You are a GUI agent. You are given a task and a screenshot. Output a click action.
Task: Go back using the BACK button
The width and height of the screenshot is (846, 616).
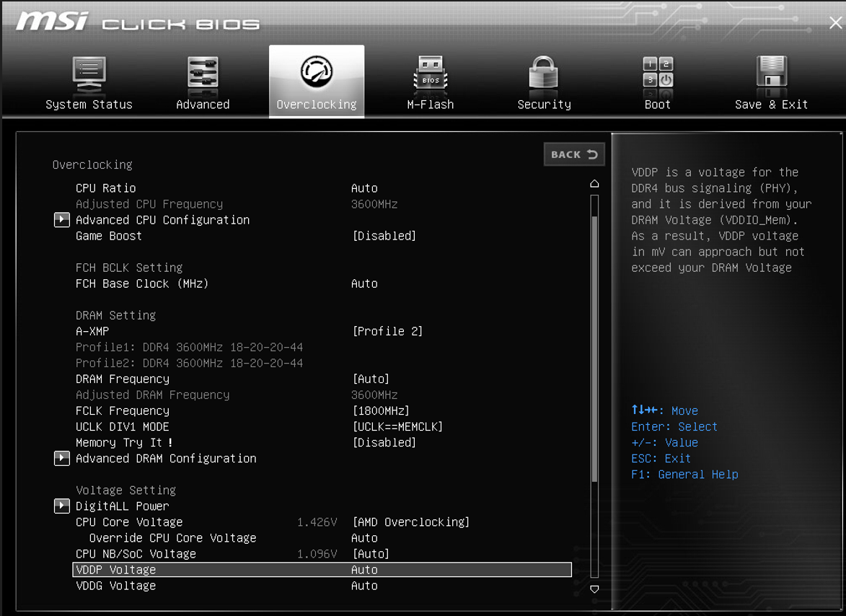point(574,154)
